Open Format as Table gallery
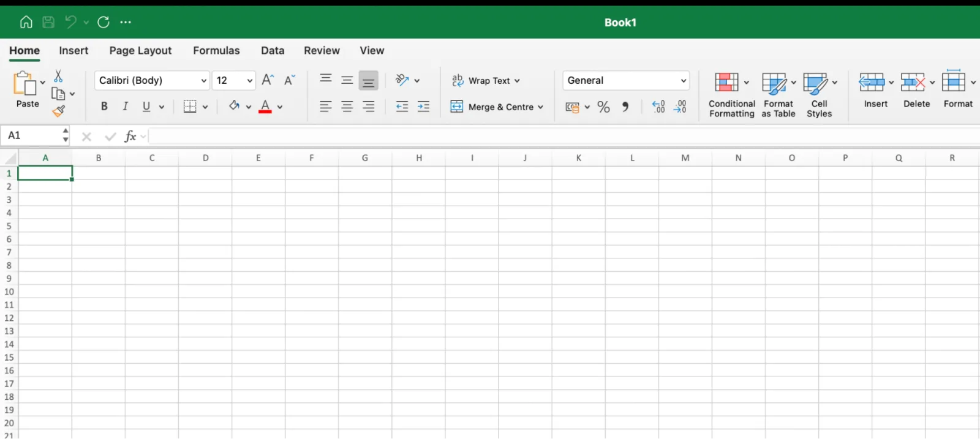 coord(778,94)
